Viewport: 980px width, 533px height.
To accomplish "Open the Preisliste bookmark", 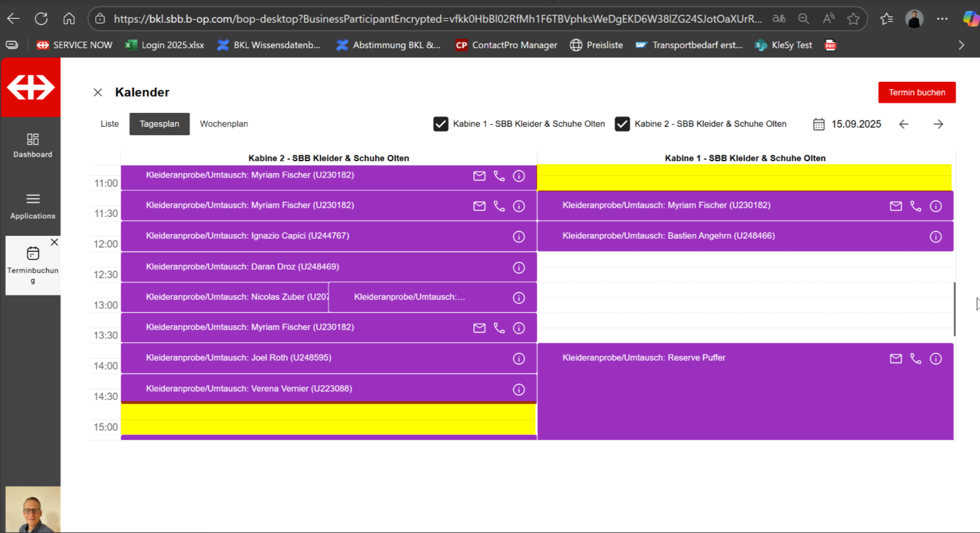I will tap(596, 45).
